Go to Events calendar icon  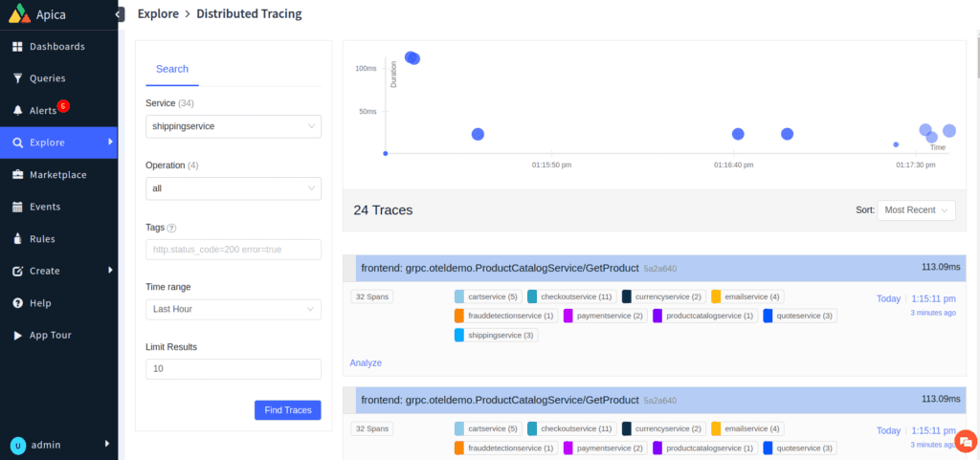(x=17, y=207)
